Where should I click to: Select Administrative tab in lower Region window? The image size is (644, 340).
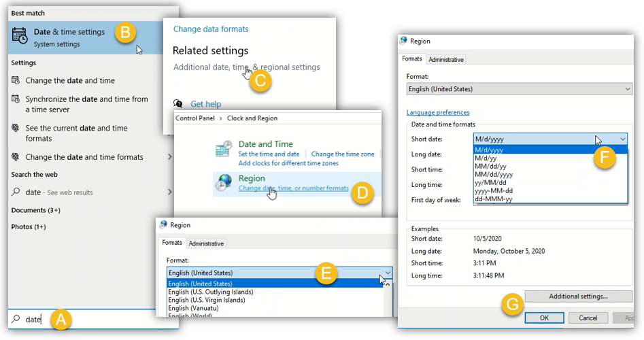click(206, 243)
